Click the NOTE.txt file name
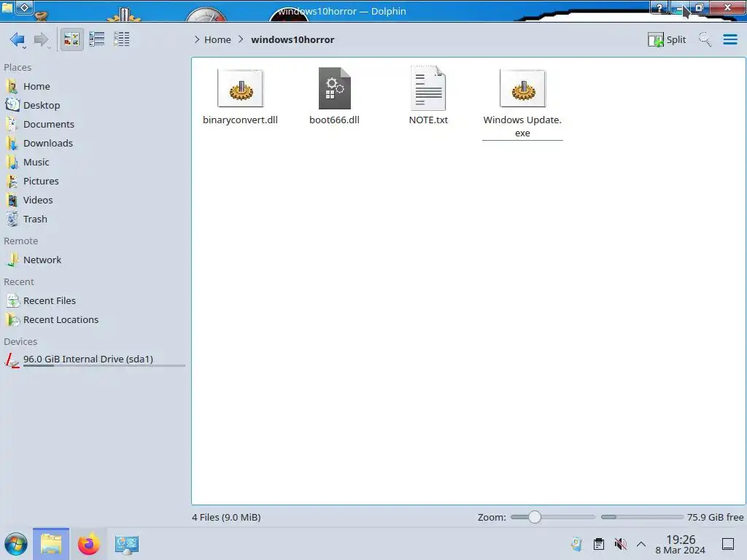Viewport: 747px width, 560px height. 428,120
